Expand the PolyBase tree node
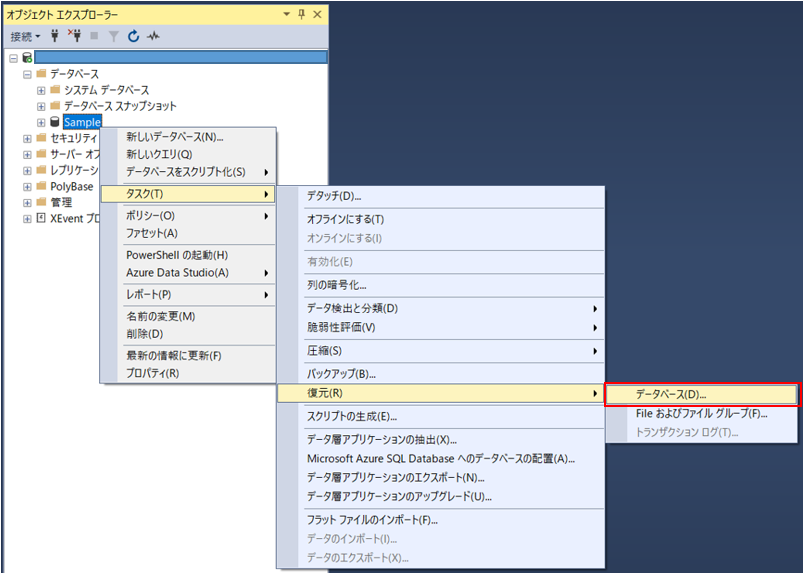The width and height of the screenshot is (805, 575). 27,187
